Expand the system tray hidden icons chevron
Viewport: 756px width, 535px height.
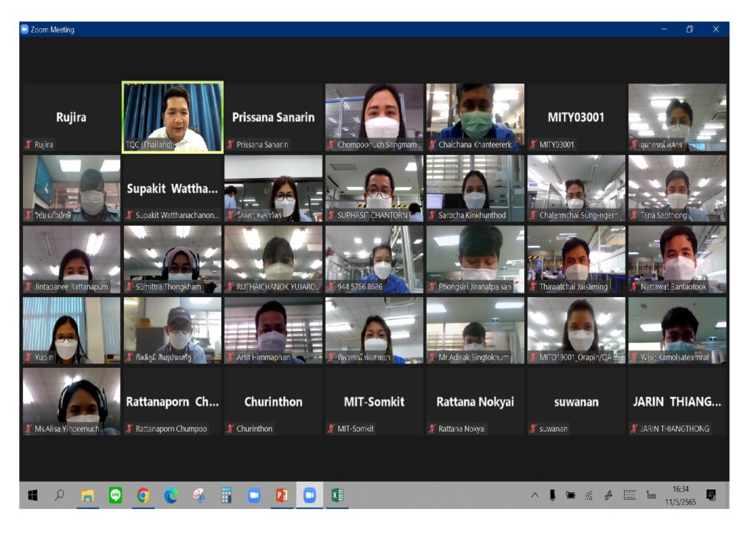[535, 496]
